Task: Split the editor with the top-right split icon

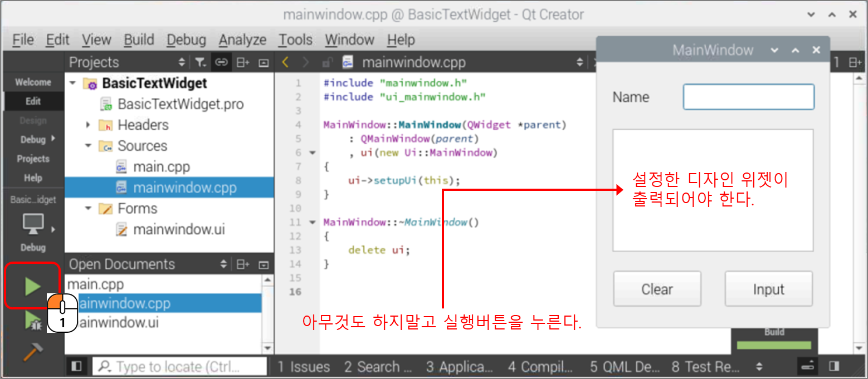Action: click(x=855, y=62)
